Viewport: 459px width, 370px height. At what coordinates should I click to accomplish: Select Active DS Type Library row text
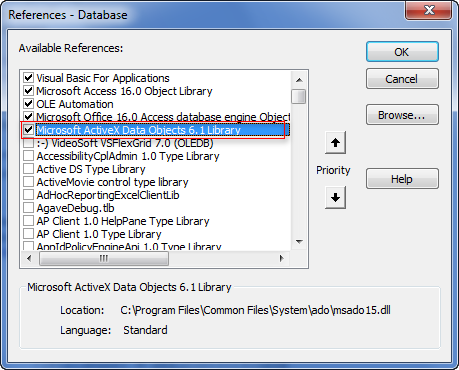pyautogui.click(x=91, y=169)
